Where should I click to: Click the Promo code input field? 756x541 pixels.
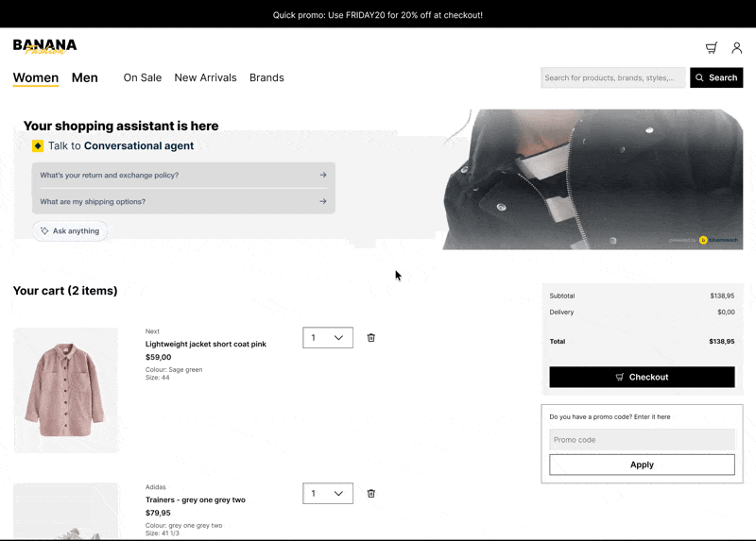tap(643, 439)
